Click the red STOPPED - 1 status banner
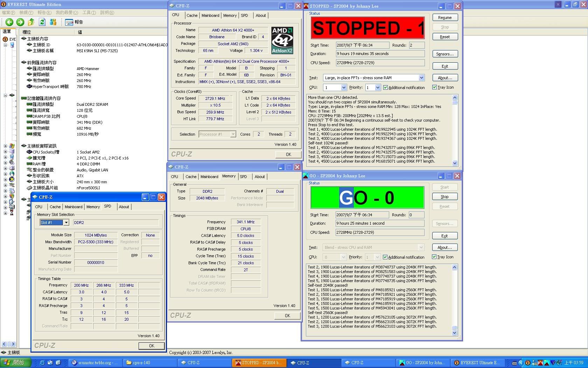 368,28
